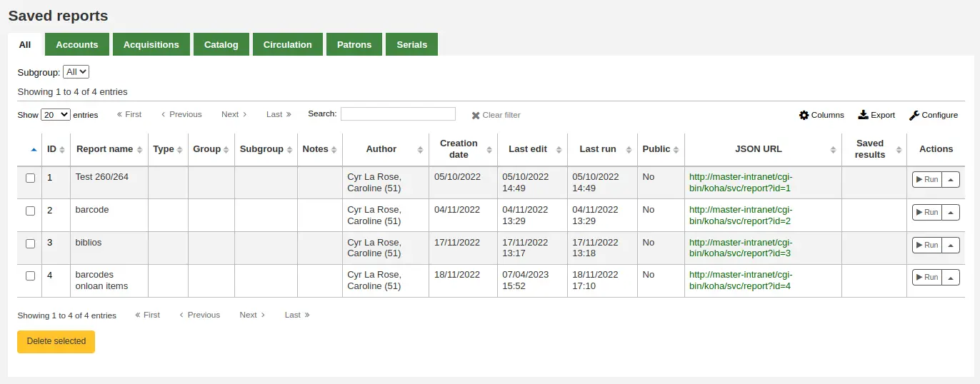Open JSON URL for report id=4
This screenshot has width=980, height=384.
(x=741, y=281)
